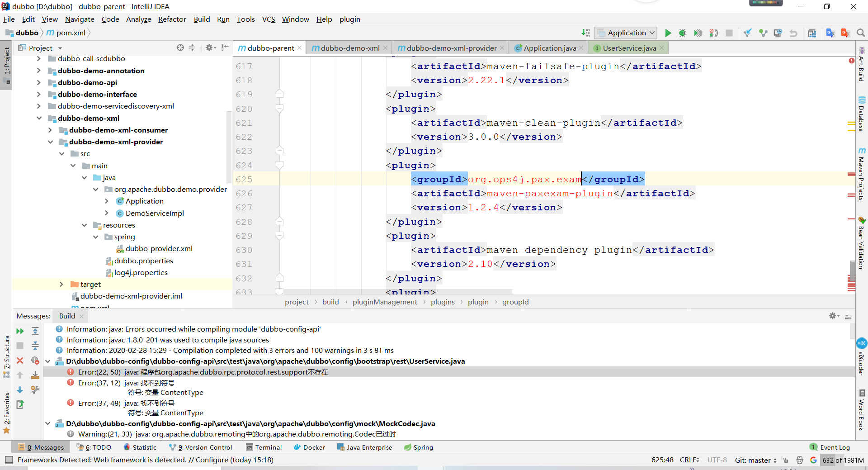The height and width of the screenshot is (470, 868).
Task: Debug the Application configuration
Action: click(x=683, y=33)
